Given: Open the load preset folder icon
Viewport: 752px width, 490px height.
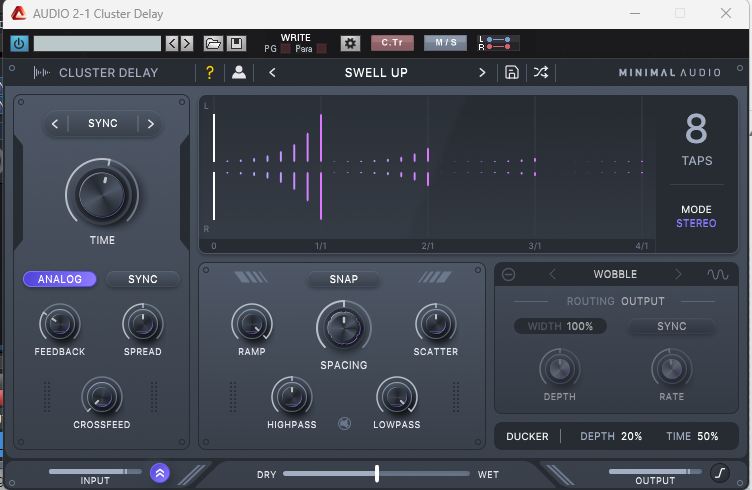Looking at the screenshot, I should pos(213,44).
